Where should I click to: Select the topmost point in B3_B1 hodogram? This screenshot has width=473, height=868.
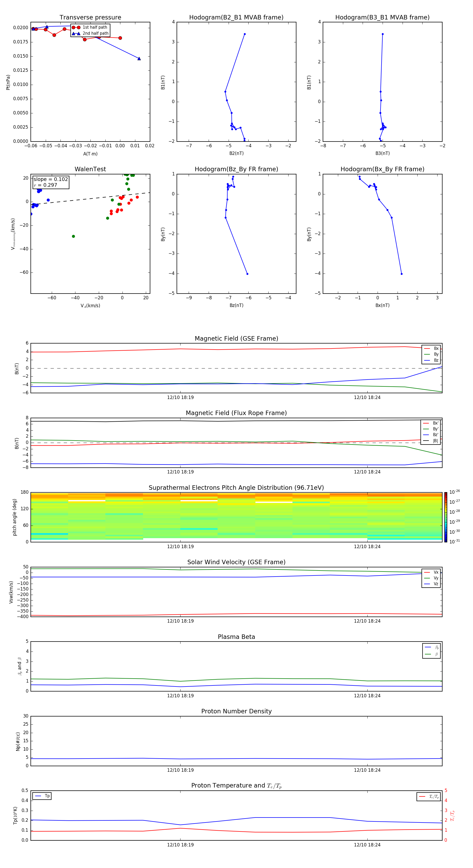382,34
